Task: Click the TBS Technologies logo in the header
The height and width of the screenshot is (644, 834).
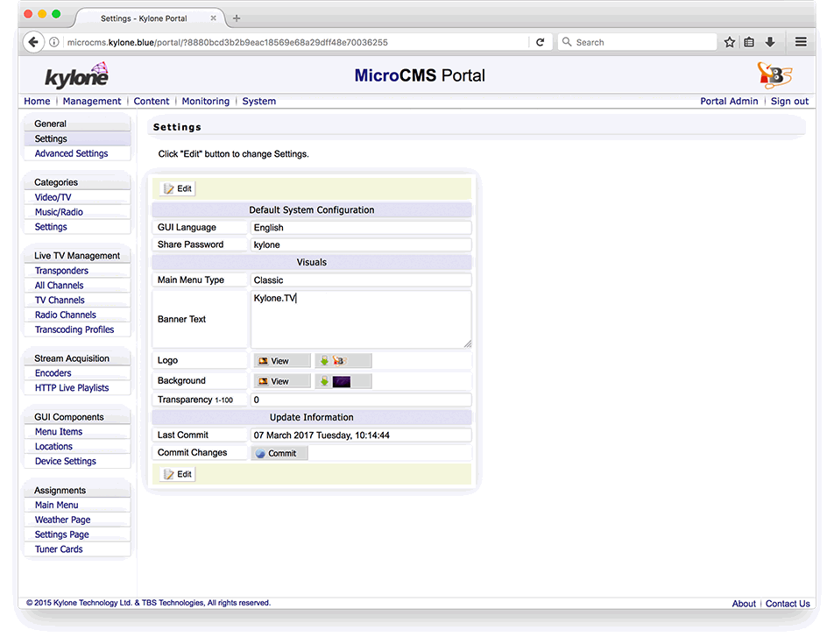Action: [x=776, y=75]
